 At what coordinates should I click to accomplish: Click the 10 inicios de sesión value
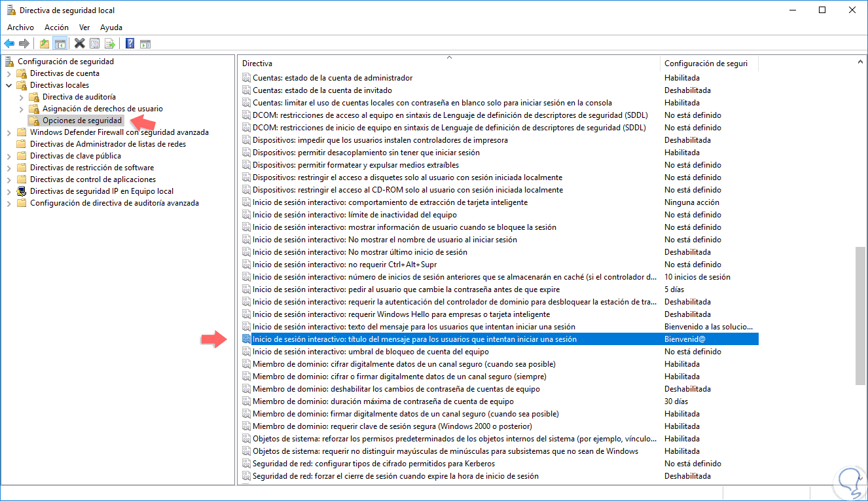(697, 277)
